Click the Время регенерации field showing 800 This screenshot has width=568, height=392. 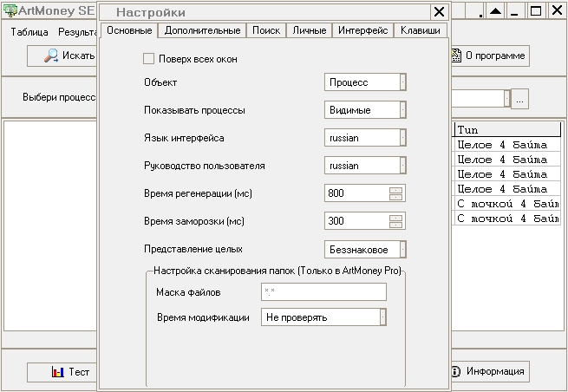pyautogui.click(x=356, y=193)
